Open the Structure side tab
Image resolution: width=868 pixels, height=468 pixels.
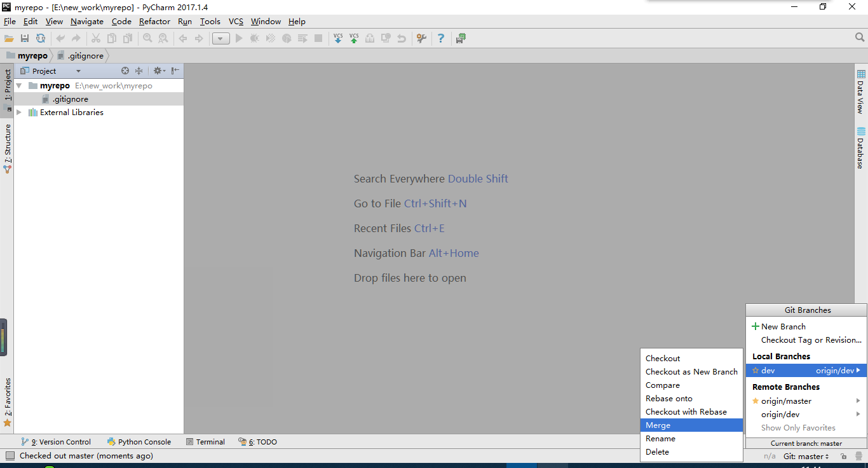click(x=7, y=148)
